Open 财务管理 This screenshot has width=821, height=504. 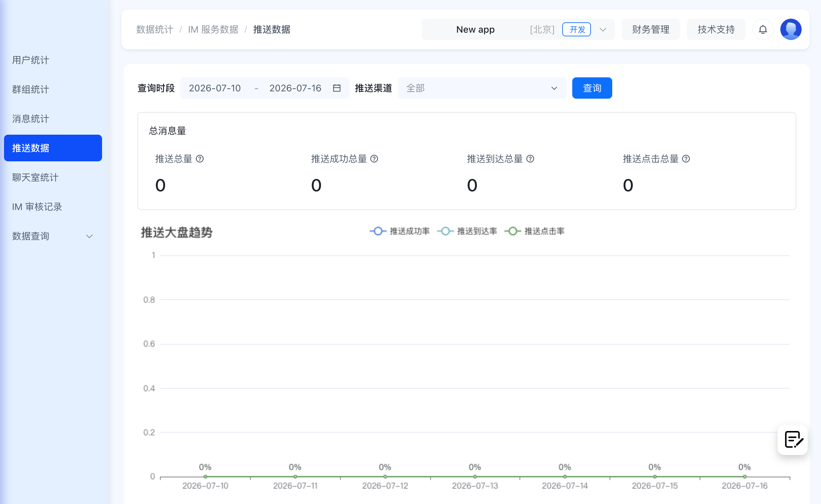pos(651,29)
